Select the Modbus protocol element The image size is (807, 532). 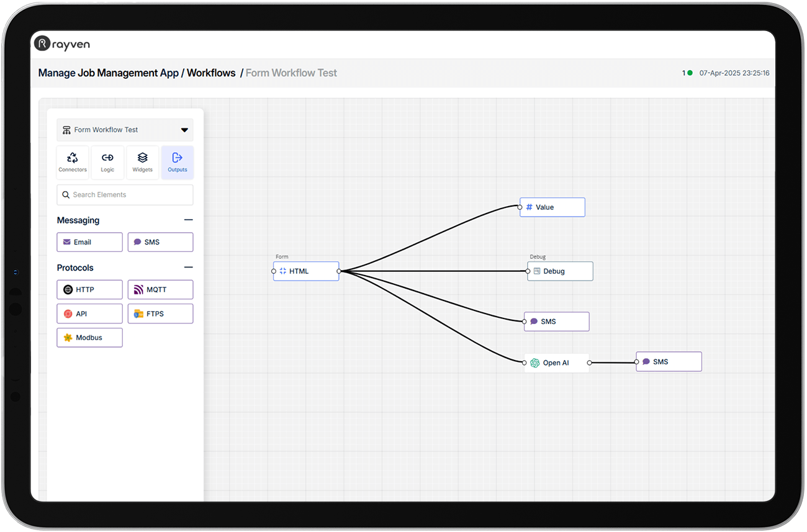point(89,338)
